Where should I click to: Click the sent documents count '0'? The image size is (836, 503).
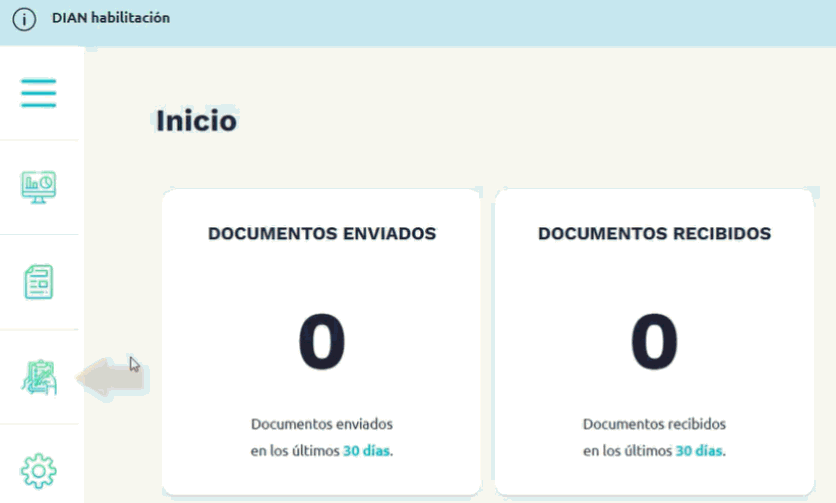pos(322,343)
